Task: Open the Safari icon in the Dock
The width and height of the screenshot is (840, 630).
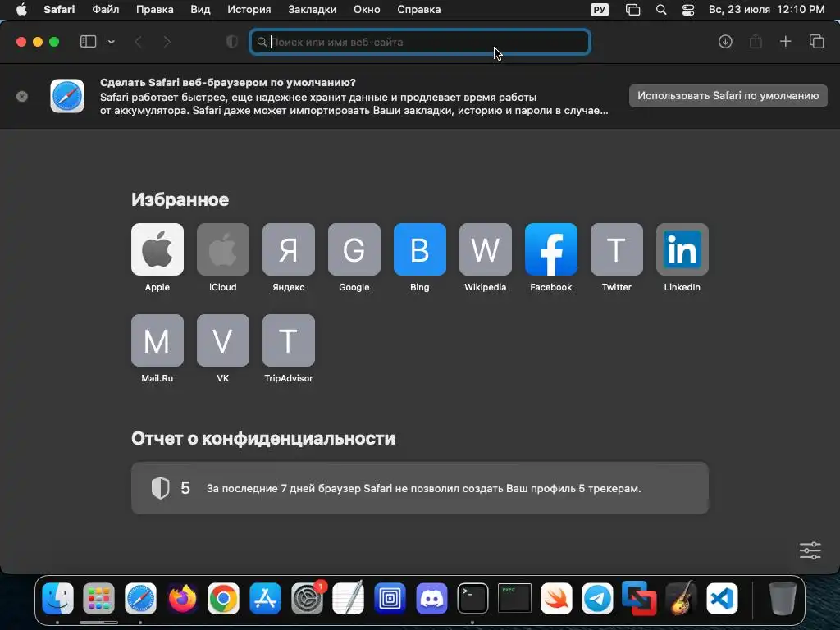Action: pyautogui.click(x=140, y=598)
